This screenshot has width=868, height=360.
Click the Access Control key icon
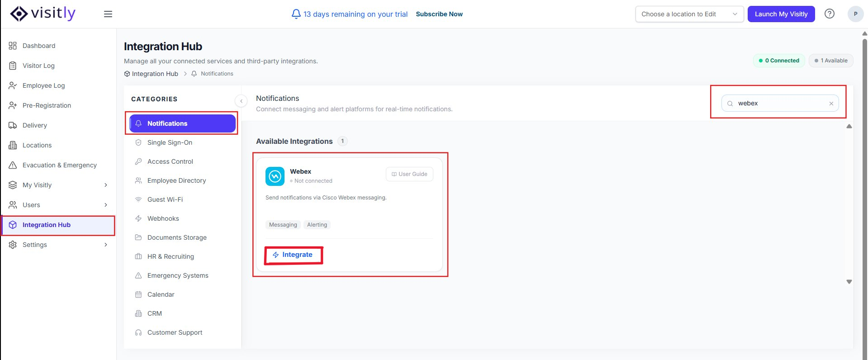pos(138,161)
